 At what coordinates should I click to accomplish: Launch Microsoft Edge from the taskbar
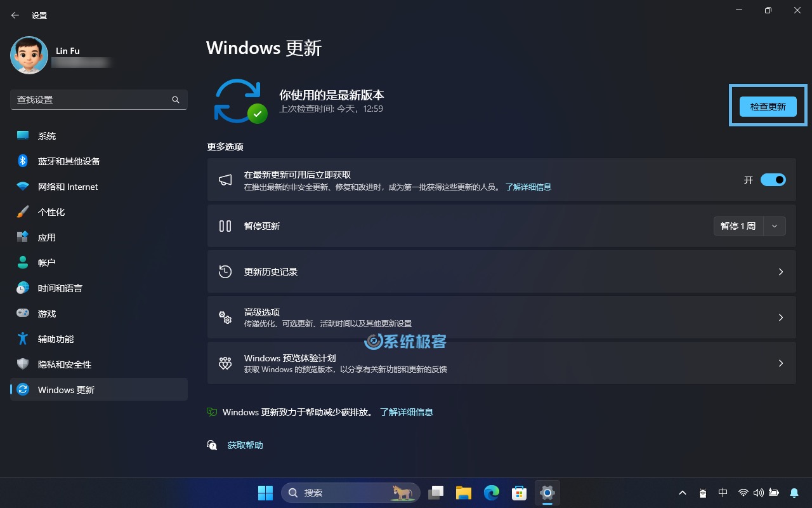click(492, 493)
